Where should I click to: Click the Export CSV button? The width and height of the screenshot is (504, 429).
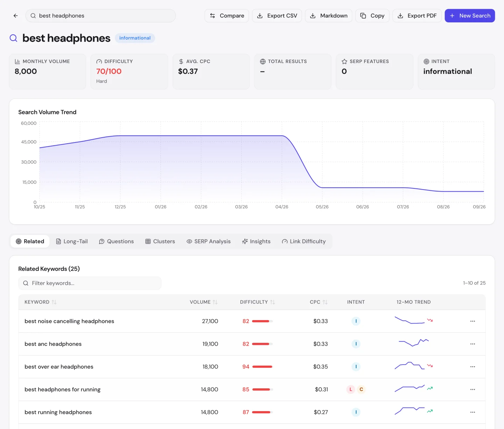[x=277, y=16]
